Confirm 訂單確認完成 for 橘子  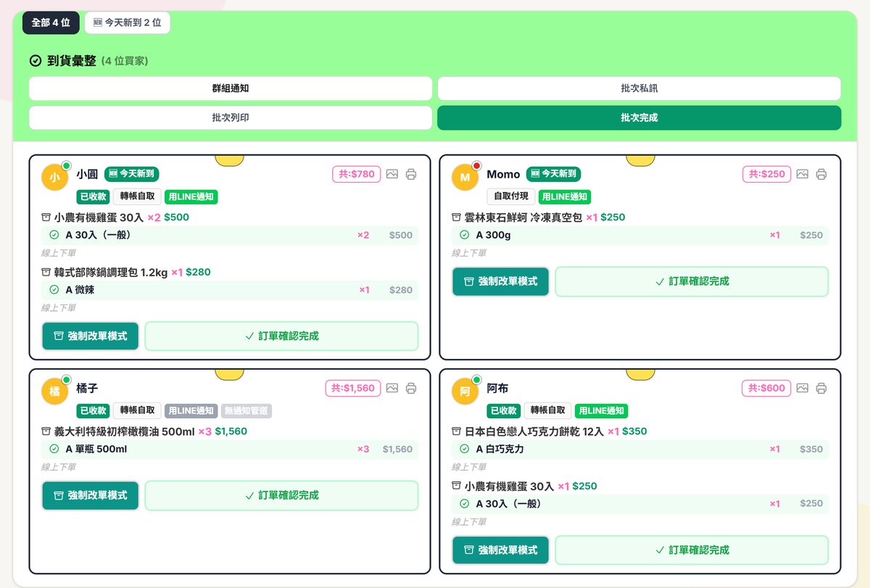coord(282,495)
